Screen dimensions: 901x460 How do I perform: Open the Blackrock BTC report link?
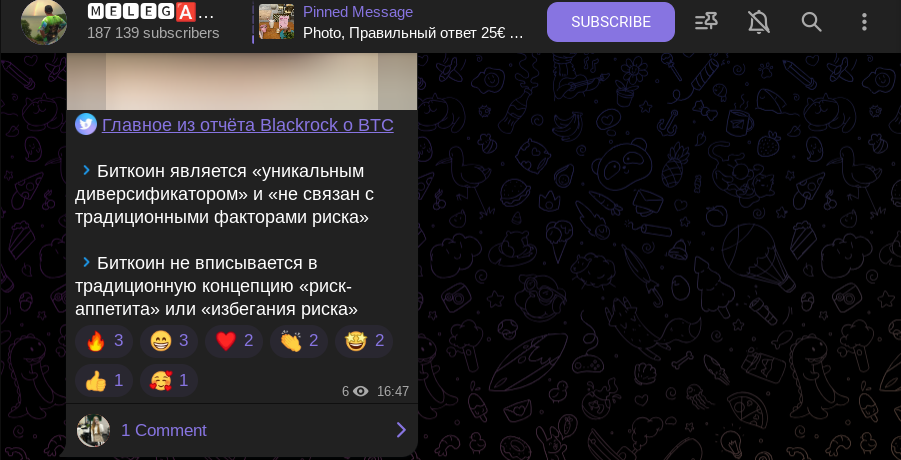point(248,125)
